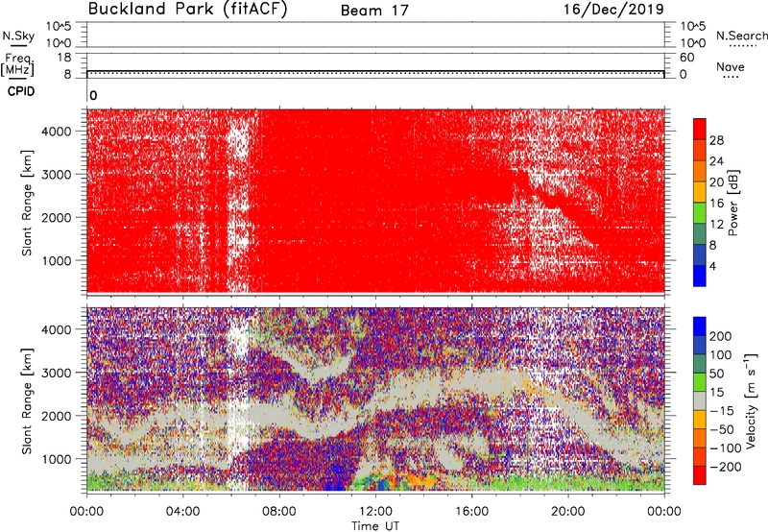Click the '200' value on the velocity color bar
Screen dimensions: 768x532
click(721, 336)
